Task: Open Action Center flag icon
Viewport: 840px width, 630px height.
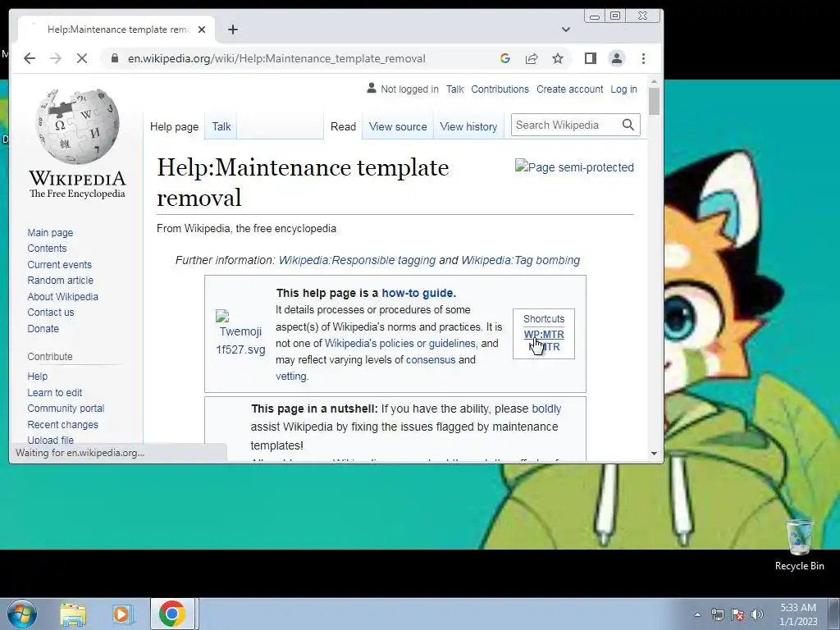Action: (737, 614)
